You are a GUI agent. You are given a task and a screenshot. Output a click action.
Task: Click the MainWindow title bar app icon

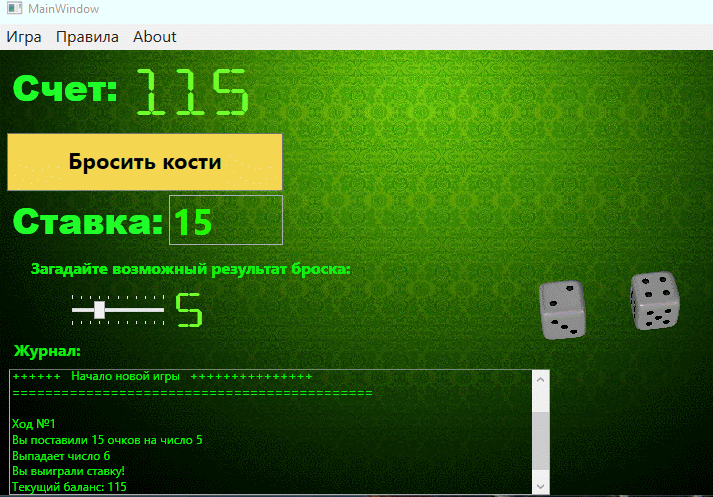[13, 10]
